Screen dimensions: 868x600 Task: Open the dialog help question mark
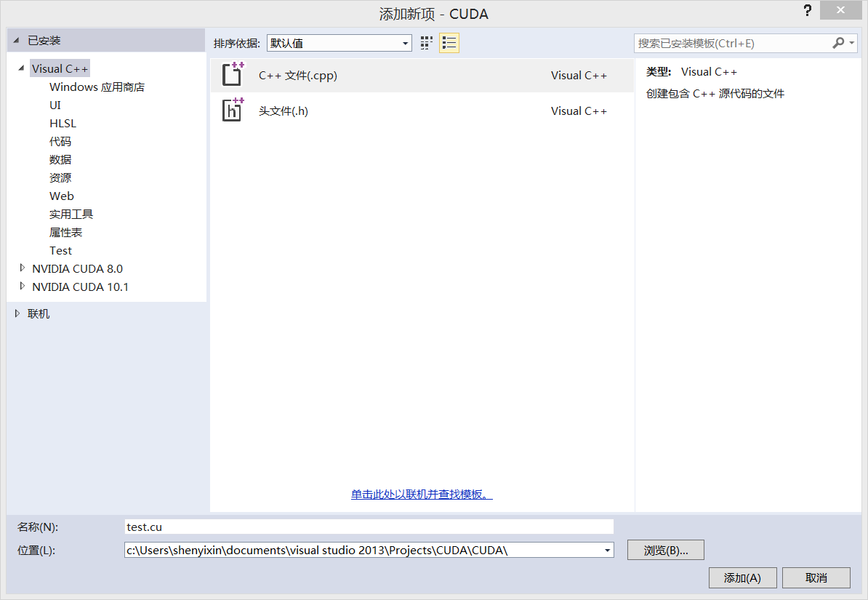(x=807, y=10)
